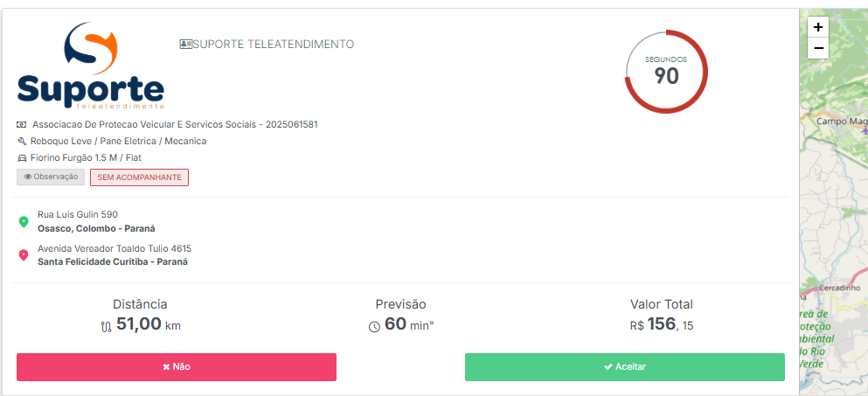The height and width of the screenshot is (396, 868).
Task: Click the green origin location pin
Action: point(24,222)
